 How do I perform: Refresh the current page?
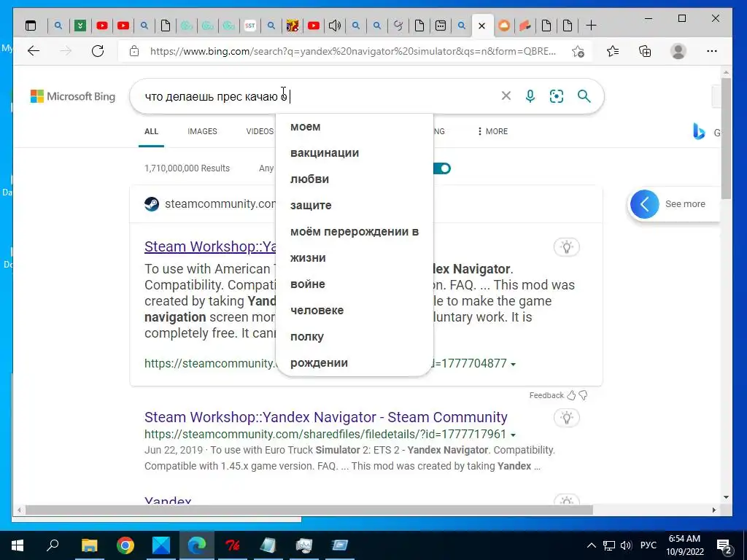pyautogui.click(x=98, y=51)
